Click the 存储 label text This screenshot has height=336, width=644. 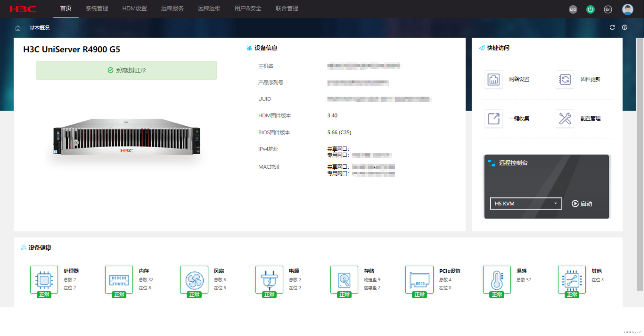[x=369, y=271]
